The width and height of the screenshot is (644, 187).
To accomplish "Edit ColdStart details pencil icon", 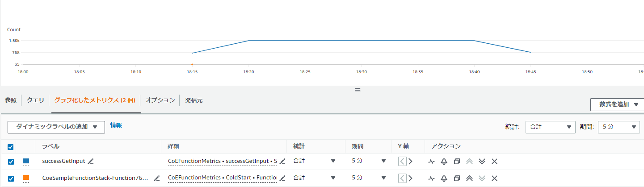I will [x=282, y=178].
